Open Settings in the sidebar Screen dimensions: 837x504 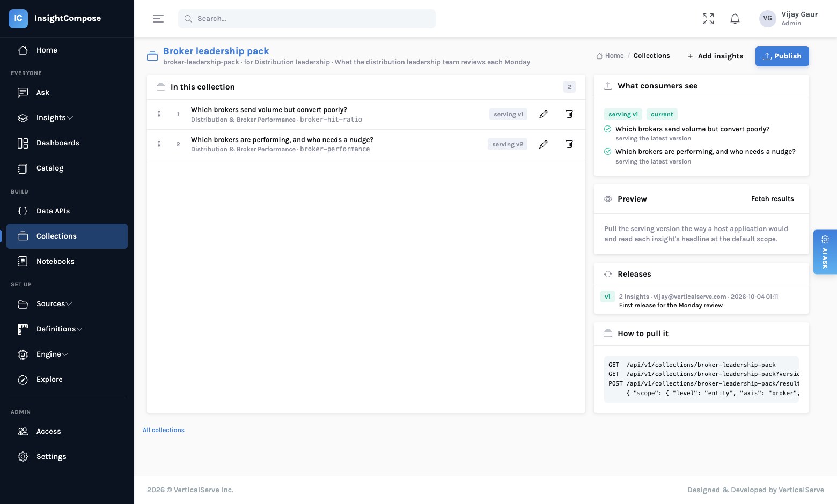(67, 457)
